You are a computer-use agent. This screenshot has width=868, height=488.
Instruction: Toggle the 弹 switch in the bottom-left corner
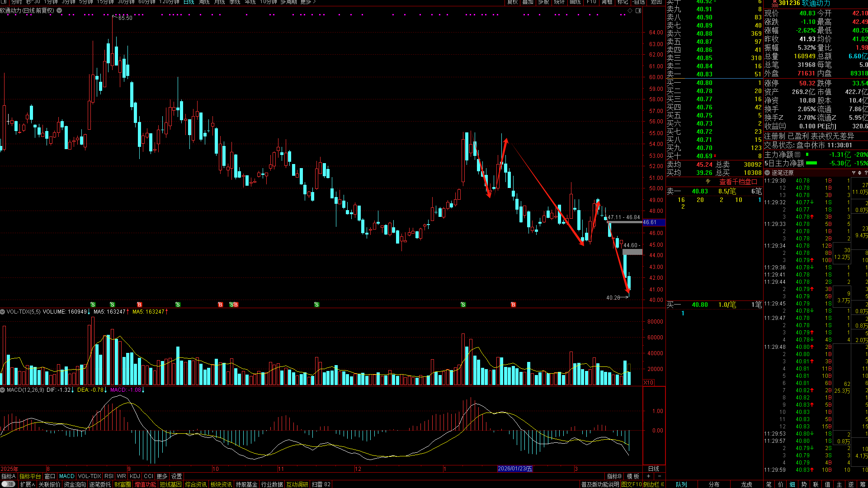8,484
